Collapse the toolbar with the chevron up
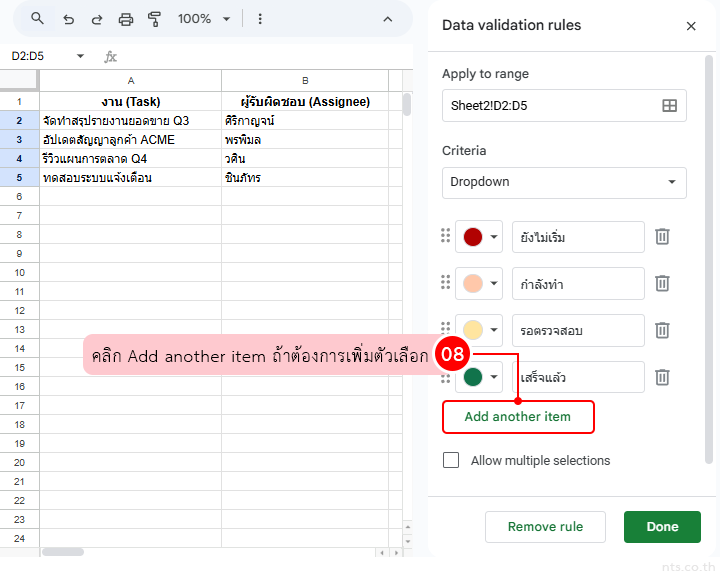 [388, 19]
